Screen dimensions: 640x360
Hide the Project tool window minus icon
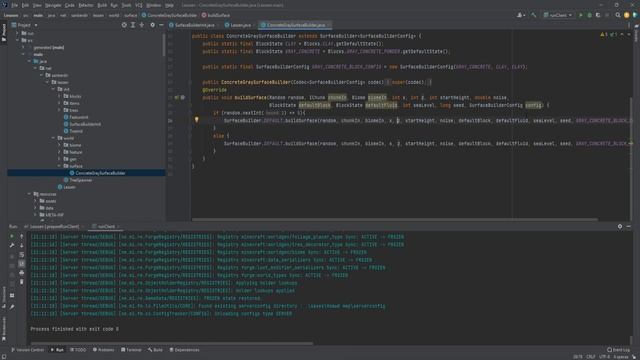(x=161, y=25)
